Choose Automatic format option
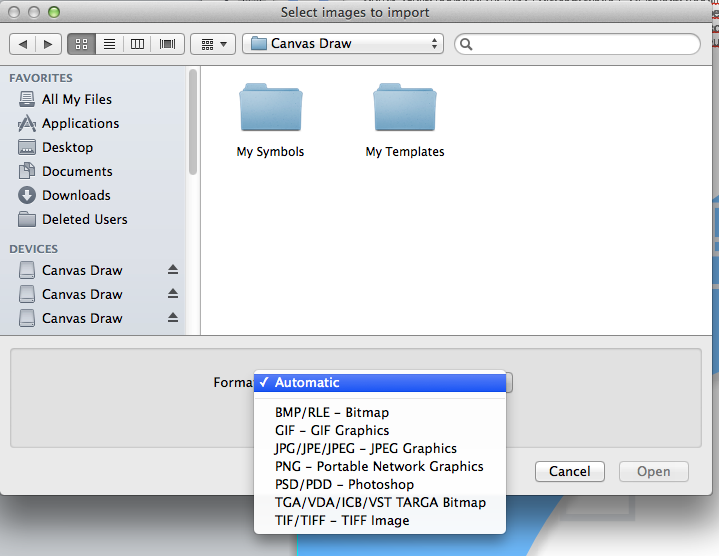This screenshot has width=719, height=556. tap(380, 383)
